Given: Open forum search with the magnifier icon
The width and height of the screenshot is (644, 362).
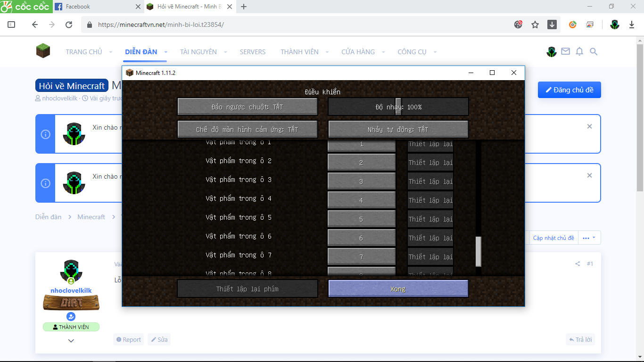Looking at the screenshot, I should pyautogui.click(x=594, y=51).
